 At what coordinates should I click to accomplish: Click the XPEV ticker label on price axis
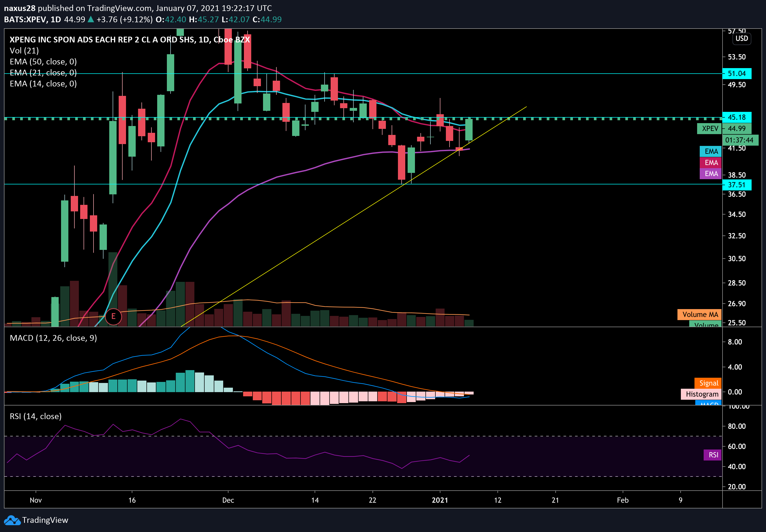[709, 128]
